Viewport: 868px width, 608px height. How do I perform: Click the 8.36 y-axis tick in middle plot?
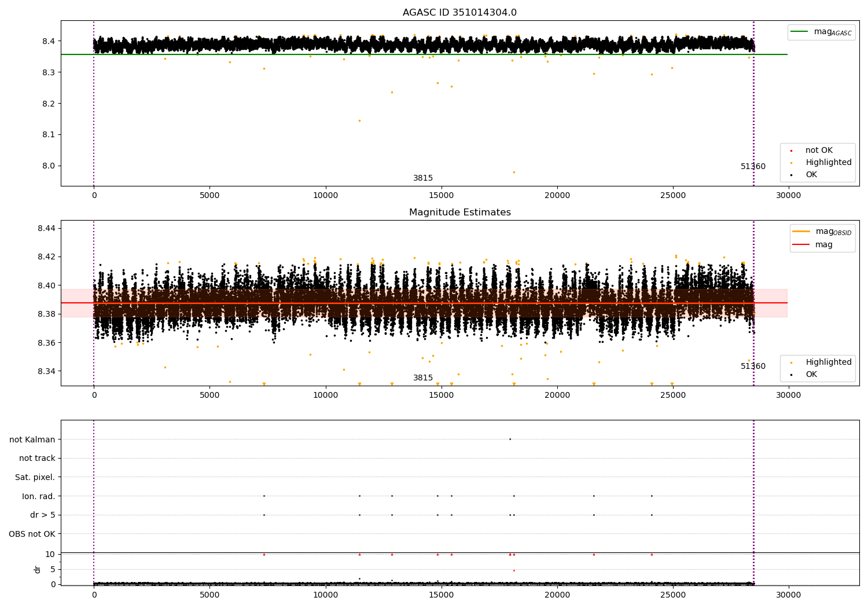(x=46, y=343)
